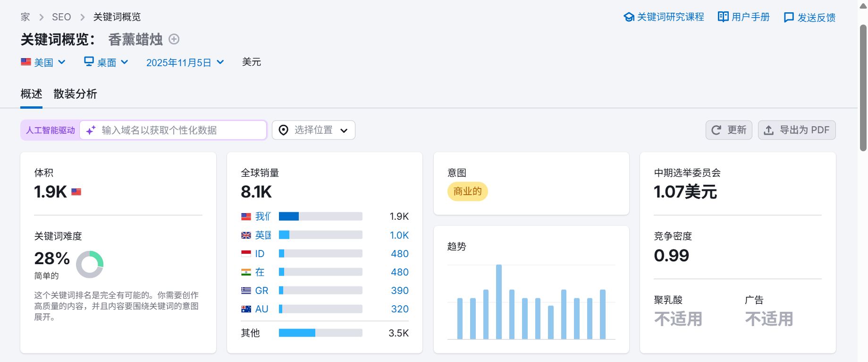Click the plus icon next to 香薰蜡烛
868x362 pixels.
click(174, 39)
